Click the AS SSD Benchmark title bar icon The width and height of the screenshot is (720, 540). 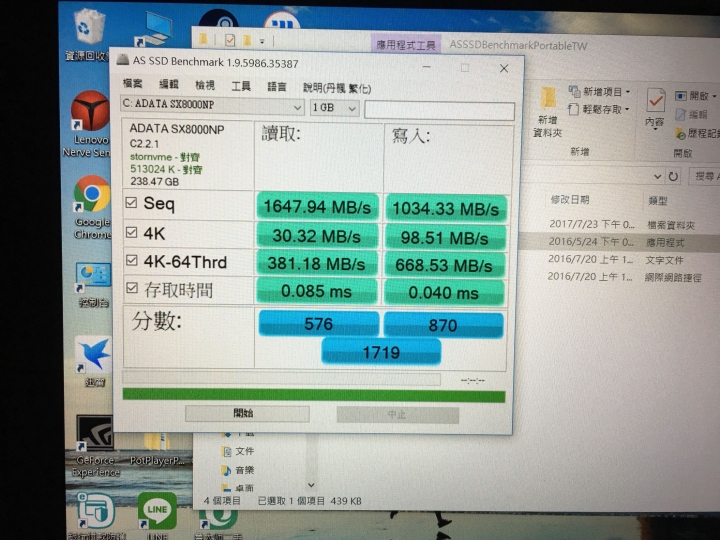coord(123,60)
